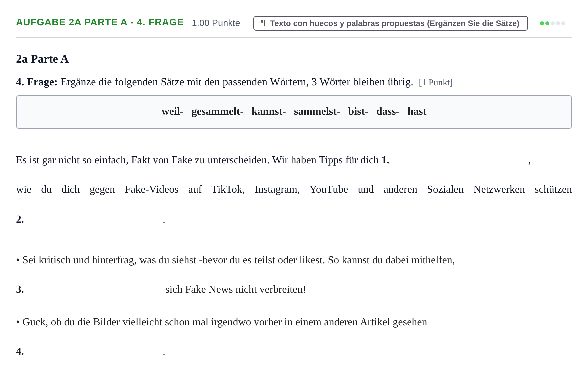Click the sentence starting 'Guck, ob du die Bilder'
The image size is (588, 390).
tap(222, 322)
